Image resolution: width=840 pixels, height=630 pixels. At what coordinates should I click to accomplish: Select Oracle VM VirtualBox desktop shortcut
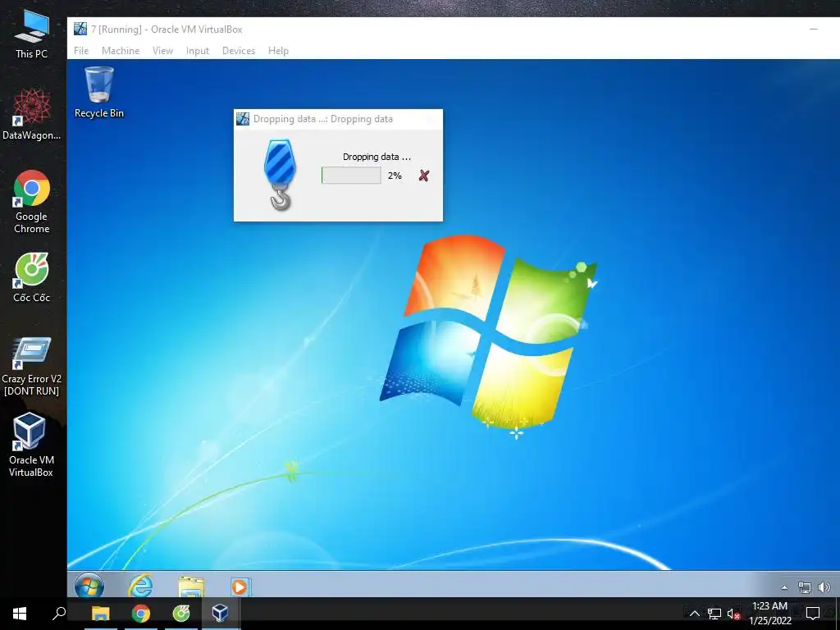tap(31, 445)
